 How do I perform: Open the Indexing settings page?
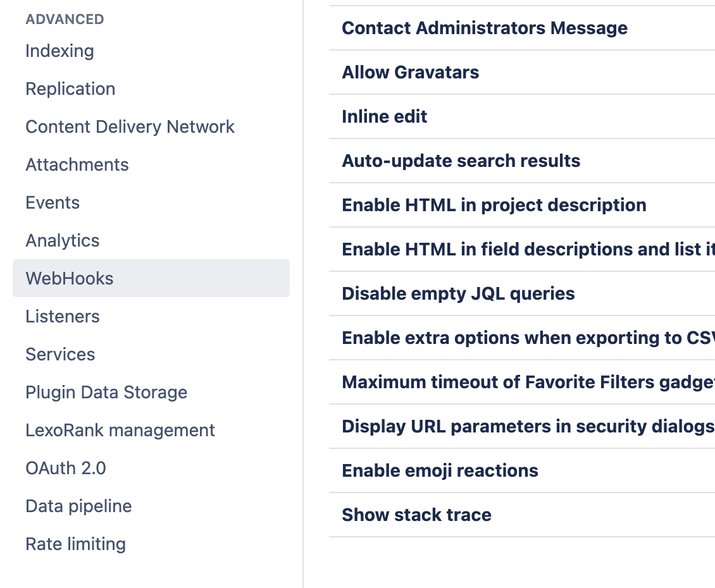59,51
